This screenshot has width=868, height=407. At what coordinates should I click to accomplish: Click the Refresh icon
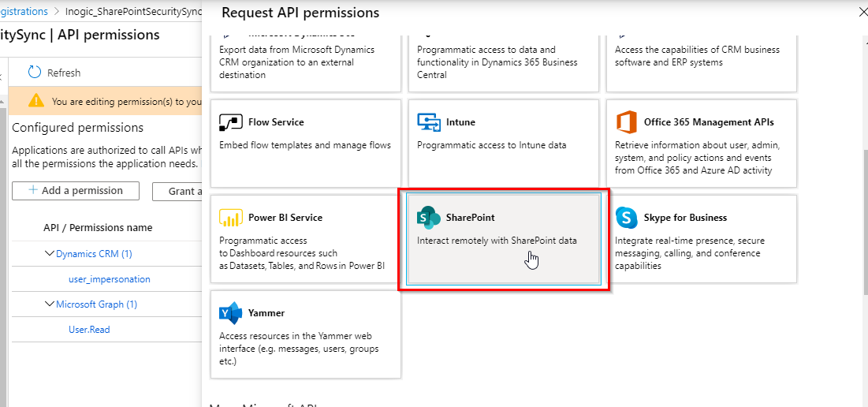point(35,73)
